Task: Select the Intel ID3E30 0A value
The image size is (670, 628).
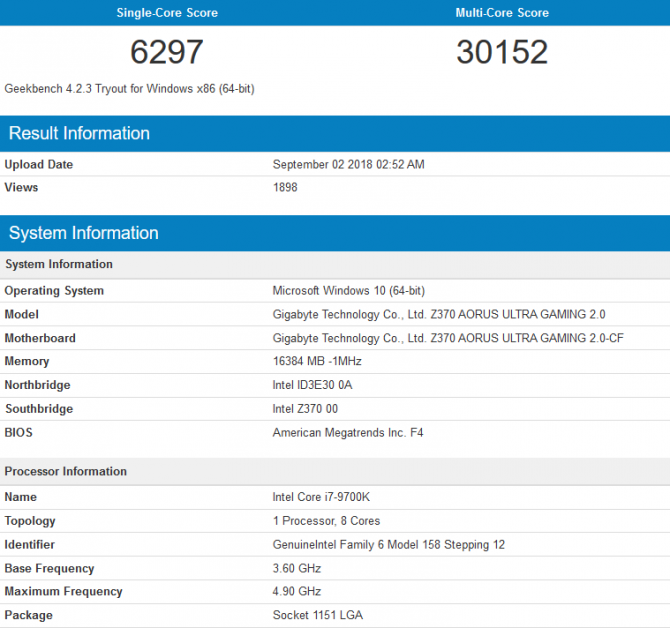Action: point(312,385)
